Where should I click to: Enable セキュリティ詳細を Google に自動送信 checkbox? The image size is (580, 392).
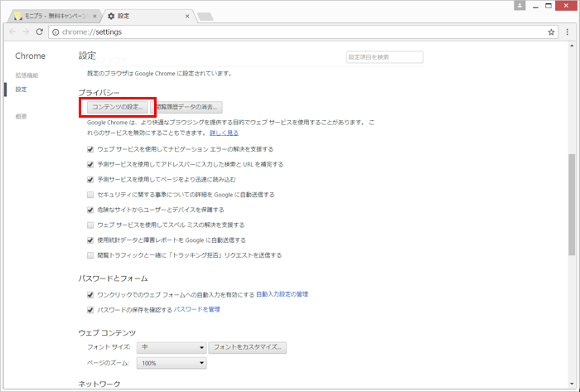tap(90, 195)
